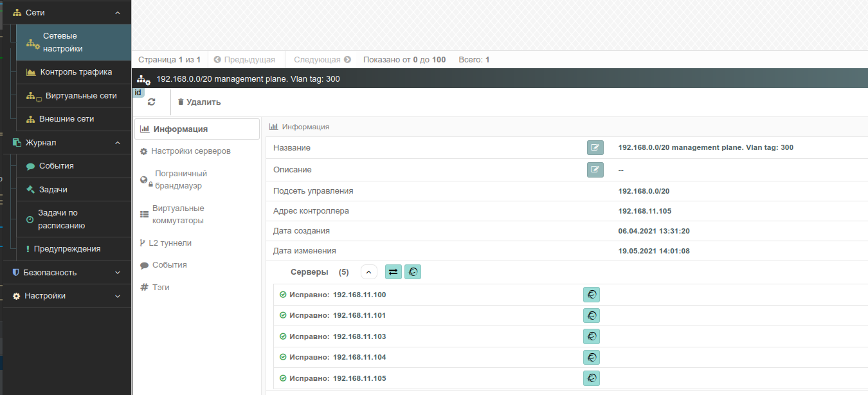Click the Удалить delete button

199,102
